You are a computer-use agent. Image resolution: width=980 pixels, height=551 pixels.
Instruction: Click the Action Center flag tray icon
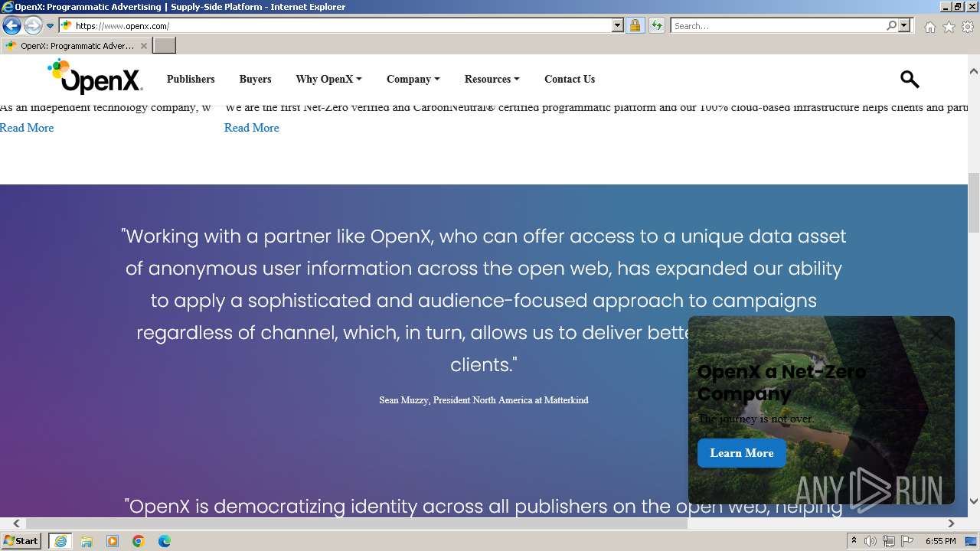906,541
